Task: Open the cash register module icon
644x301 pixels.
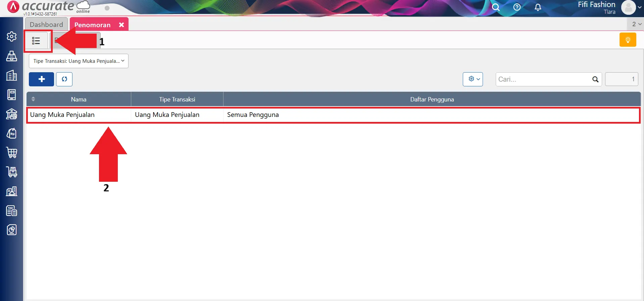Action: coord(12,56)
